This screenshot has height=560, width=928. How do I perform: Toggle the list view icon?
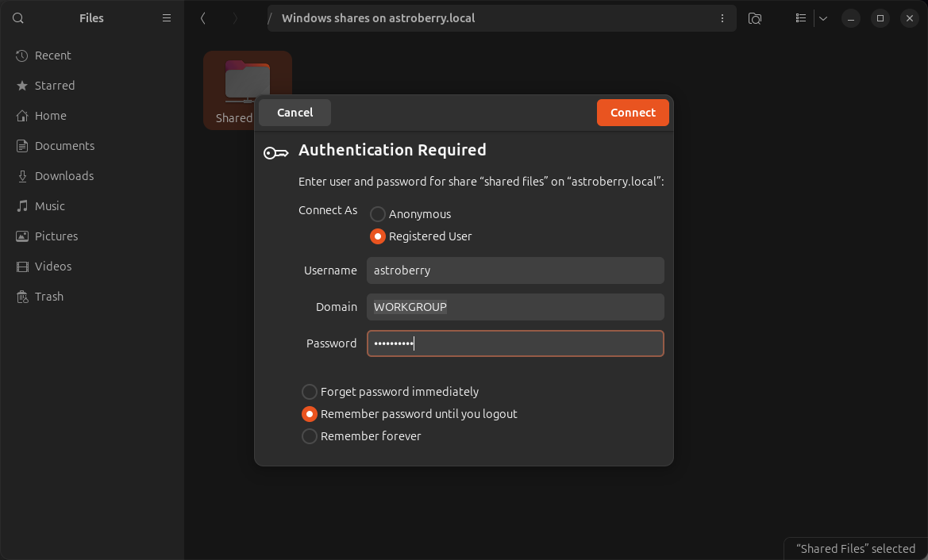click(801, 18)
